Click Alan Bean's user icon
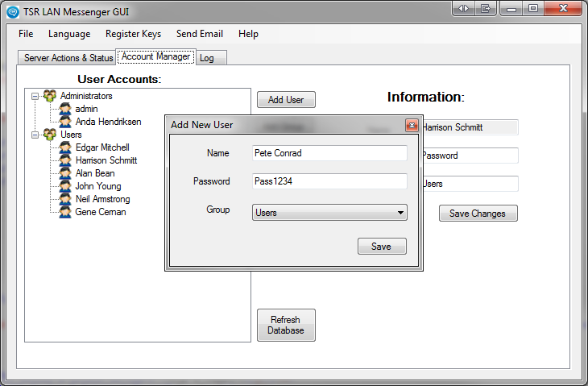 pyautogui.click(x=65, y=173)
